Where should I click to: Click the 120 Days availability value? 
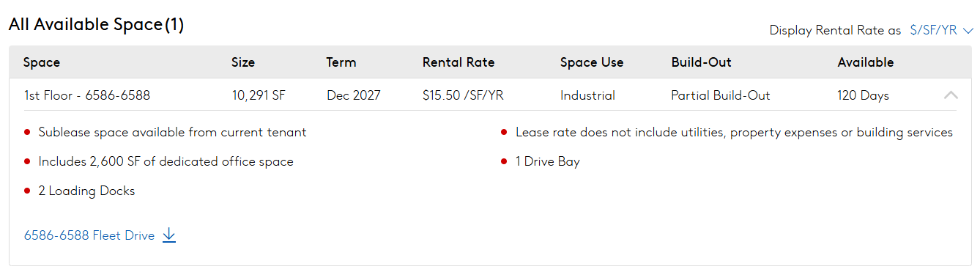(864, 95)
